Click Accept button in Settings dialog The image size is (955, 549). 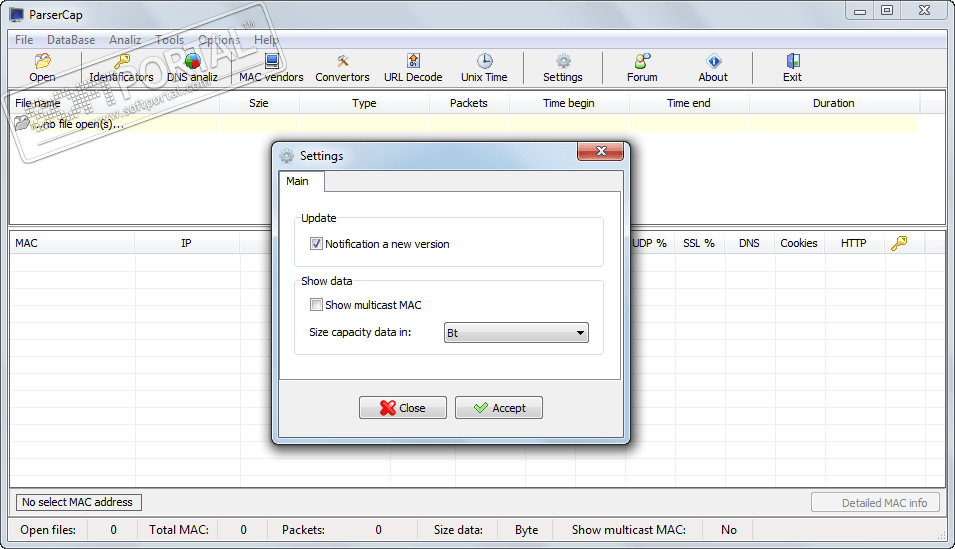pyautogui.click(x=499, y=408)
